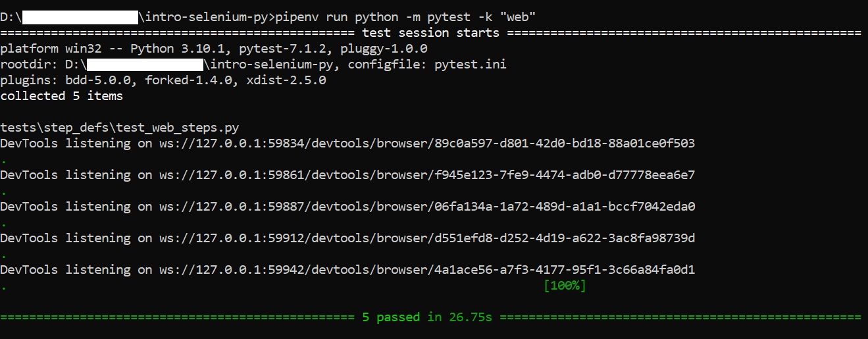Click the '5 passed in 26.75s' summary
This screenshot has width=868, height=339.
pos(427,317)
